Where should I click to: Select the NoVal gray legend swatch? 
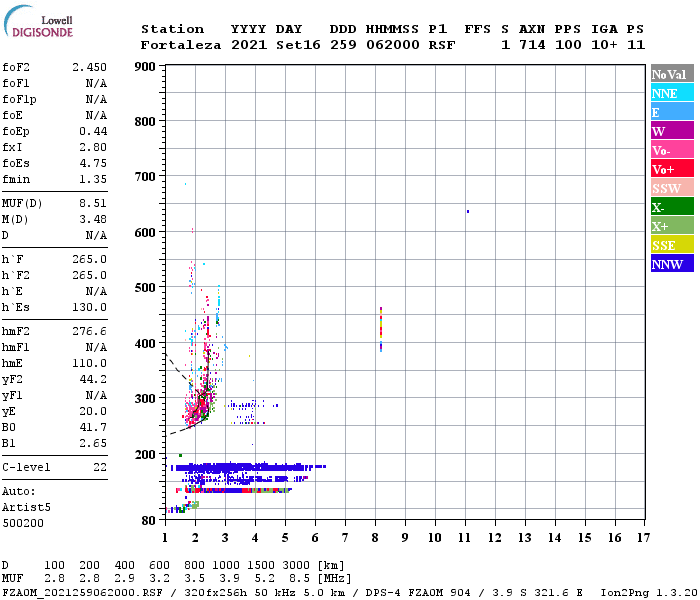[x=672, y=74]
